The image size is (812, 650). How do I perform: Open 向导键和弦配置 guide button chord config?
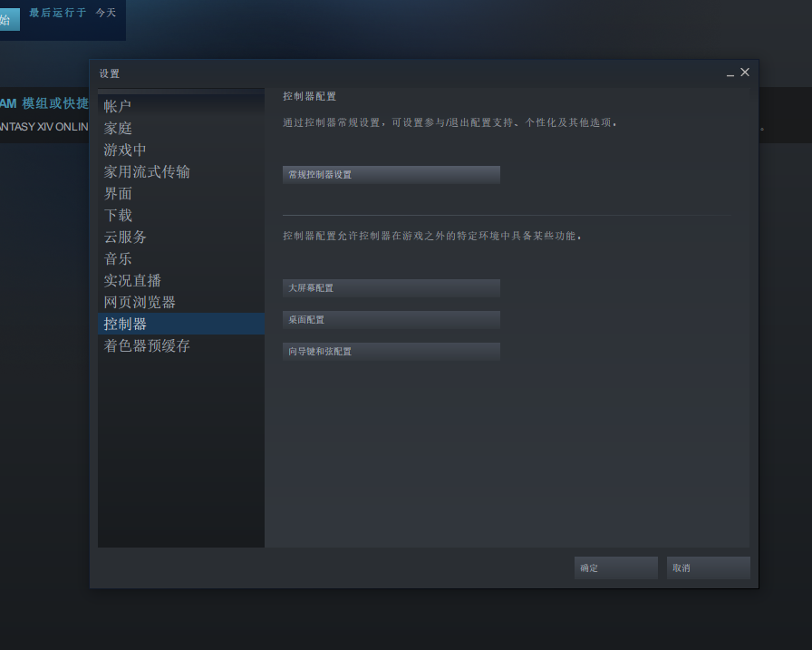point(391,351)
